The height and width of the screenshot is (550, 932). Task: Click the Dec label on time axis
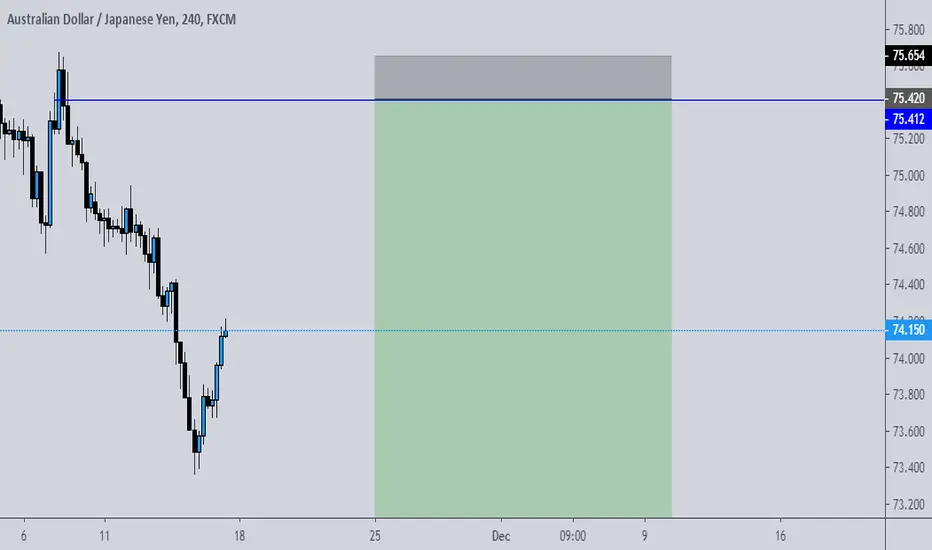(501, 536)
